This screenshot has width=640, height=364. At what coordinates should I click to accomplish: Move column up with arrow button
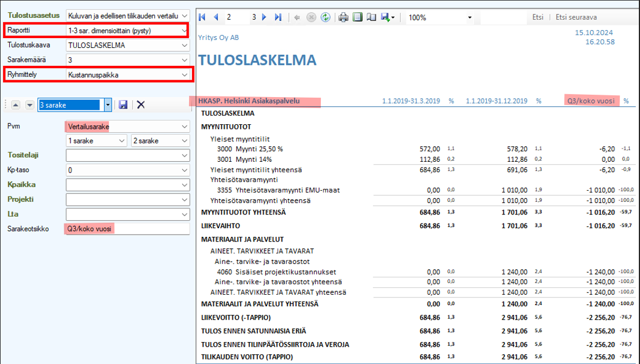16,105
